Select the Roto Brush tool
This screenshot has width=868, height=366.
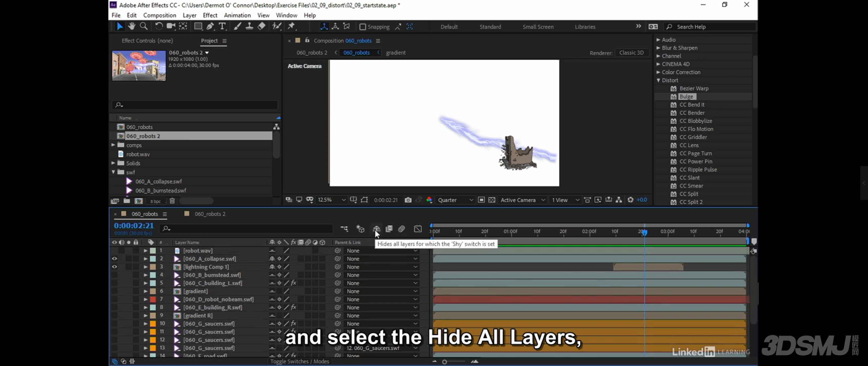277,26
